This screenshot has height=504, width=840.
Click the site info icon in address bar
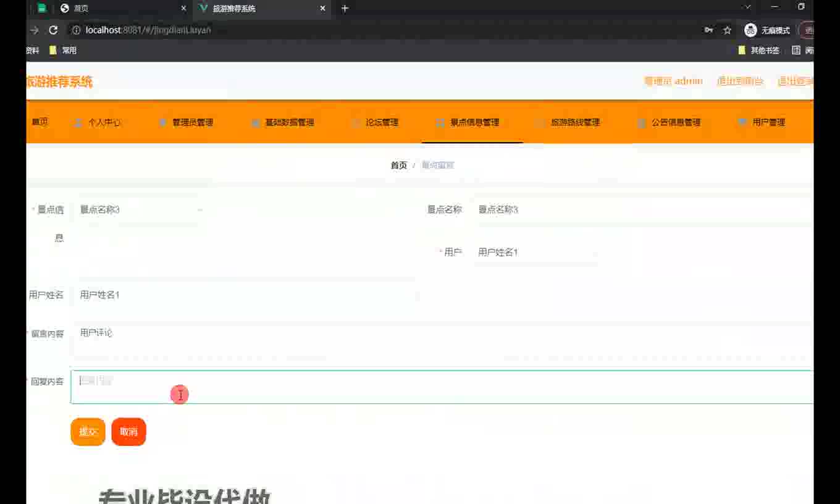[x=77, y=30]
